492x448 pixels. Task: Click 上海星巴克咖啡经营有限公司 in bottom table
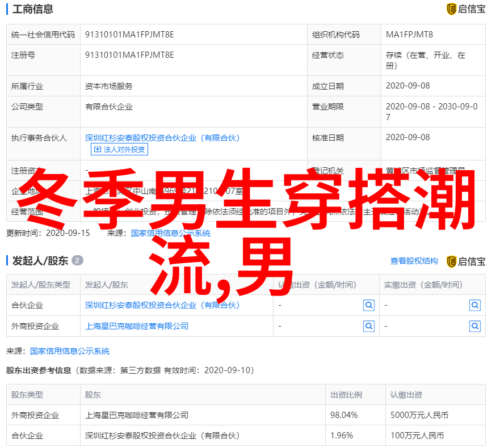click(x=137, y=415)
